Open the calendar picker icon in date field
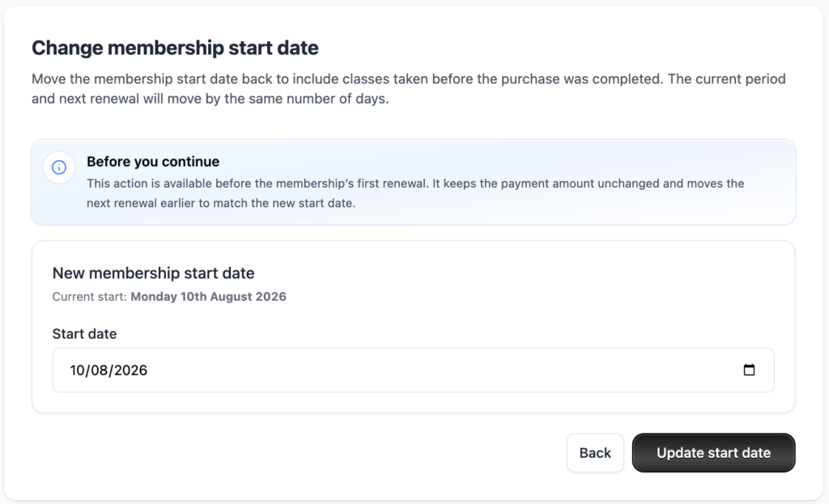 click(749, 370)
